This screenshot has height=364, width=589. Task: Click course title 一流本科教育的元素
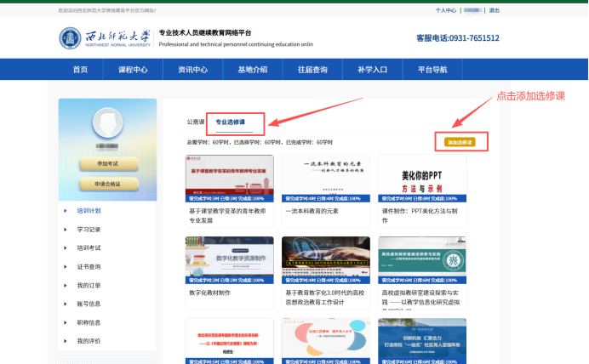(x=312, y=211)
